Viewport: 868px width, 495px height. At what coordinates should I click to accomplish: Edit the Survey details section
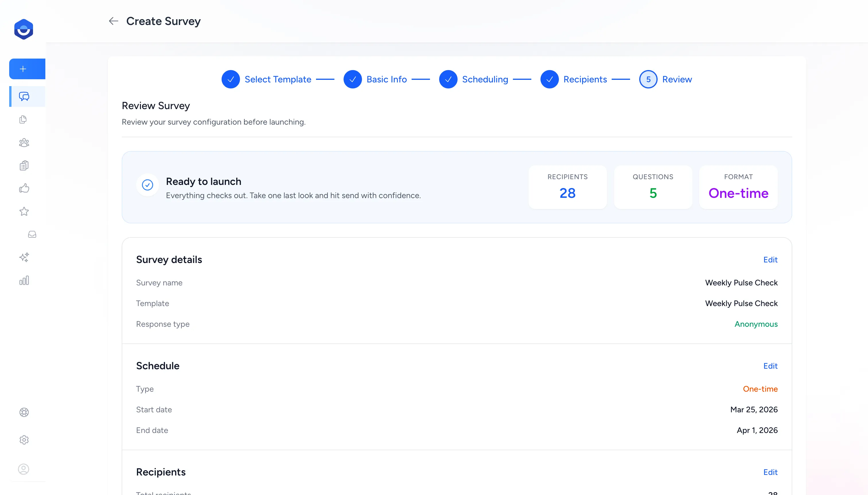coord(770,260)
